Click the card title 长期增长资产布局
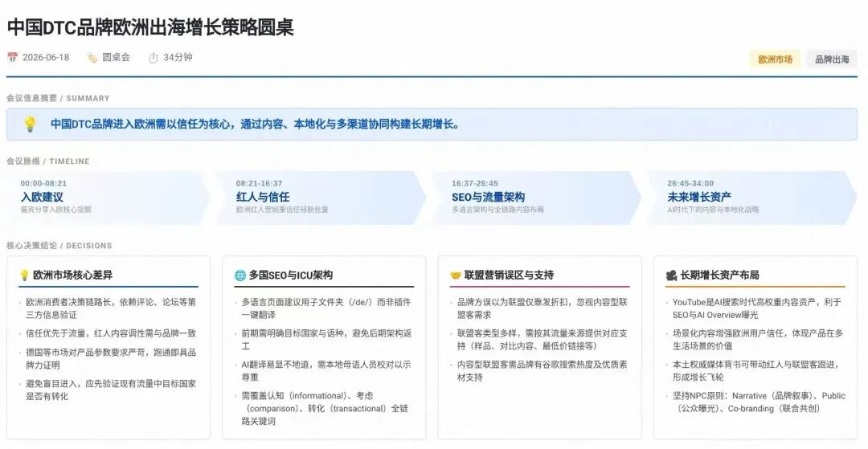 (719, 275)
